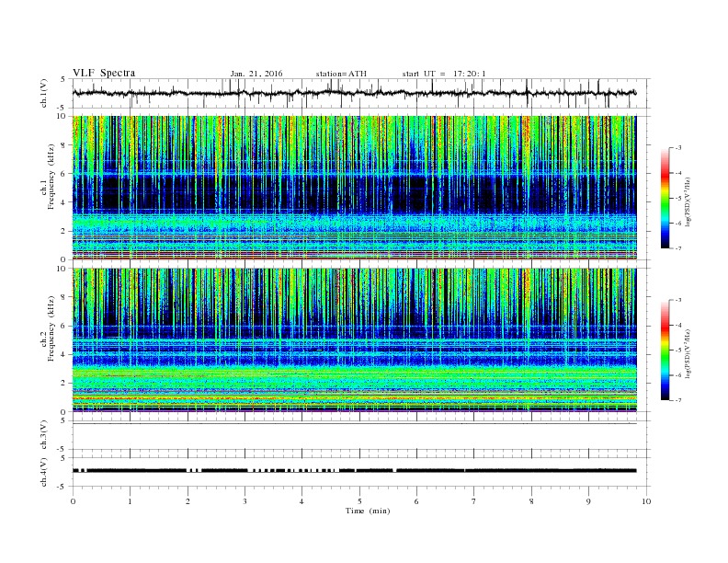Click the 'station=ATH' label
728x563 pixels.
[341, 74]
